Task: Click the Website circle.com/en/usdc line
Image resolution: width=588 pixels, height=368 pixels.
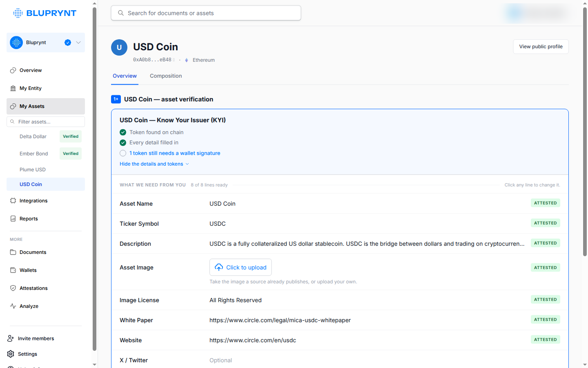Action: coord(340,340)
